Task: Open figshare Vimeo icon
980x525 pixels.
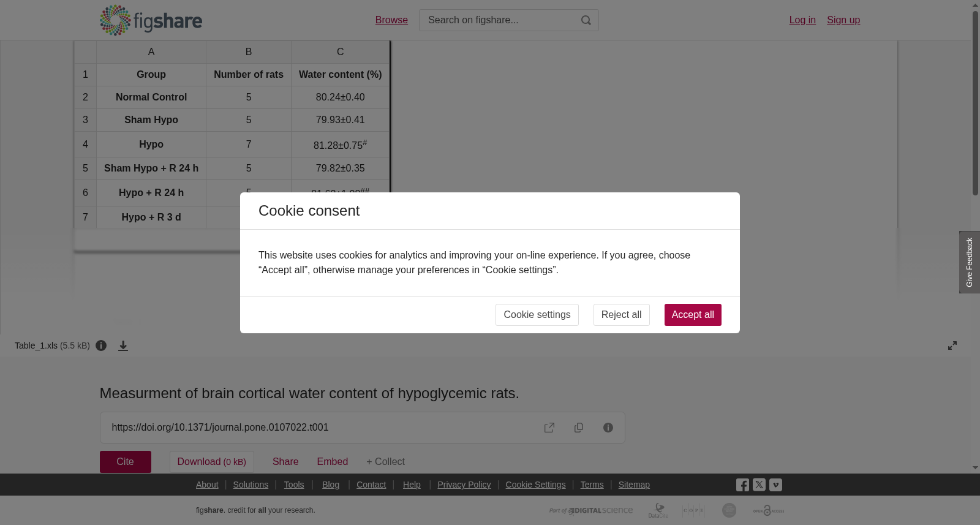Action: click(x=775, y=485)
